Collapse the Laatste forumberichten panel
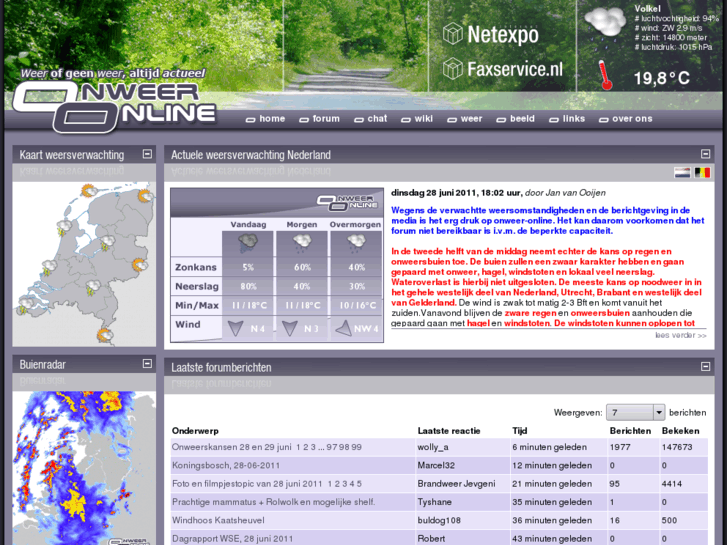 [705, 367]
